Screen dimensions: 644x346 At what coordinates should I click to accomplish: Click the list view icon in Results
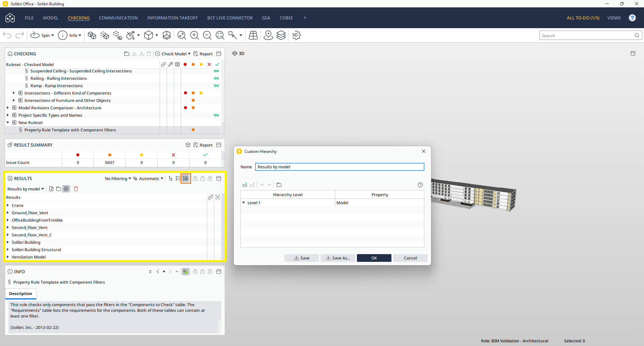coord(178,178)
